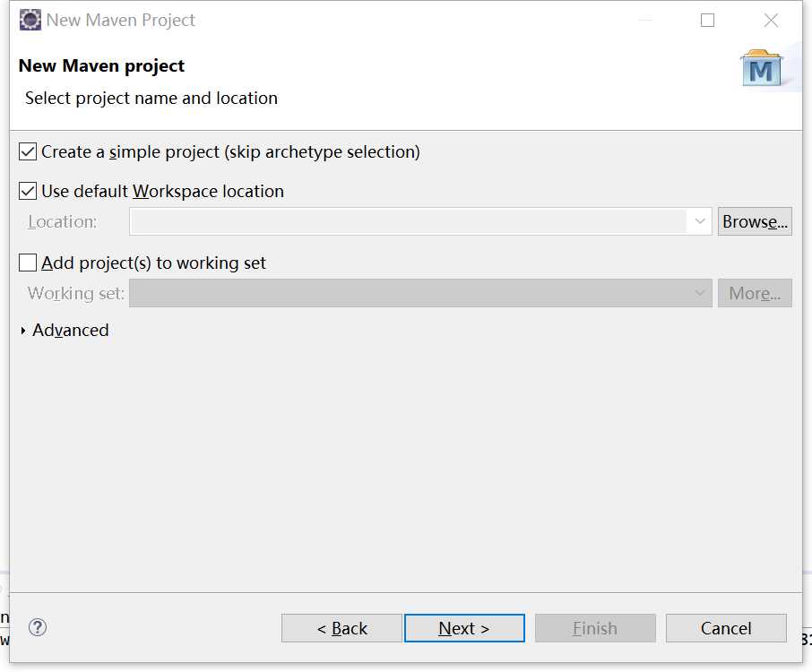Expand the Advanced section triangle
Viewport: 812px width, 672px height.
[23, 331]
